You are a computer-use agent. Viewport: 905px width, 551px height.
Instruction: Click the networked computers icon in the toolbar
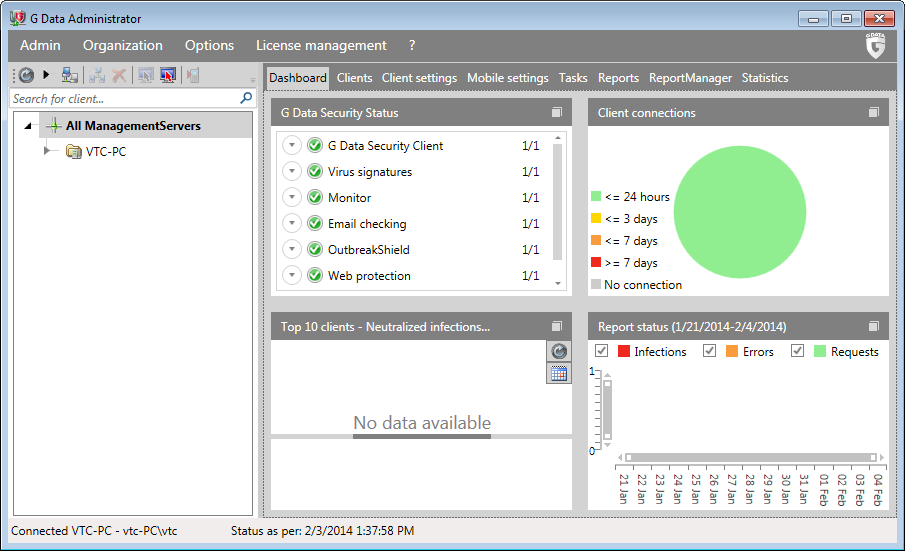[70, 75]
